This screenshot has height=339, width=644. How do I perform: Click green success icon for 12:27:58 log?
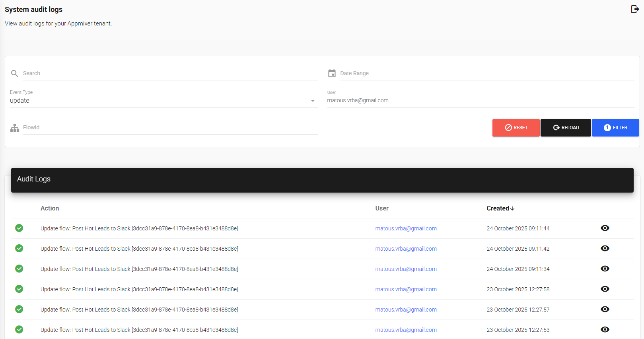19,289
